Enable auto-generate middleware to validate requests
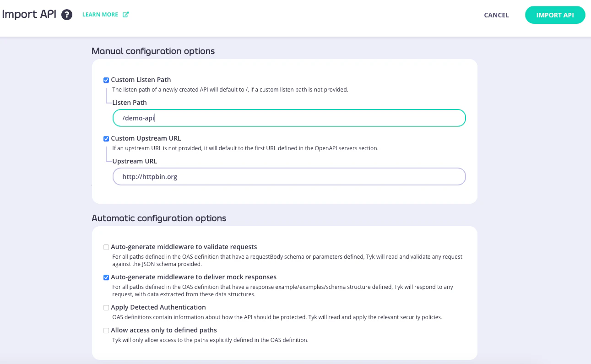Image resolution: width=591 pixels, height=364 pixels. pos(106,247)
